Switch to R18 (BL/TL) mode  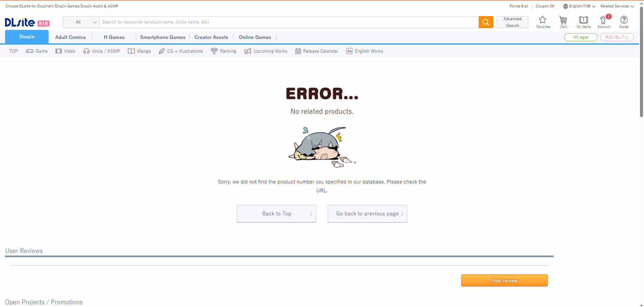(617, 37)
